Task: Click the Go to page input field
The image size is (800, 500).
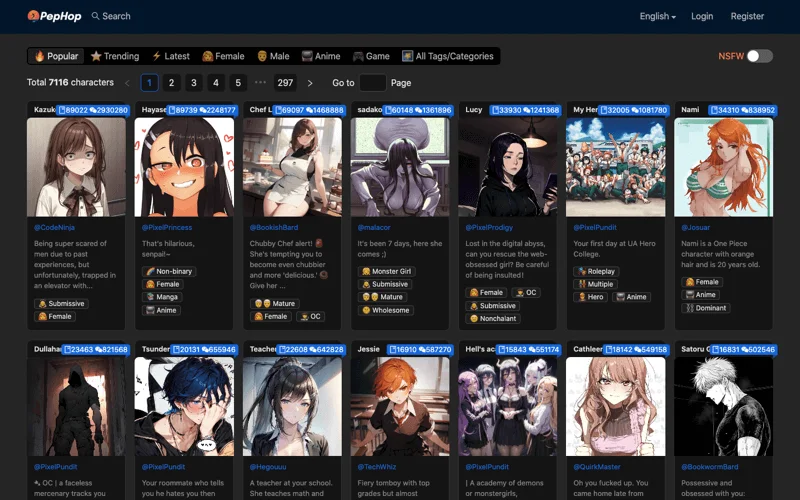Action: tap(372, 83)
